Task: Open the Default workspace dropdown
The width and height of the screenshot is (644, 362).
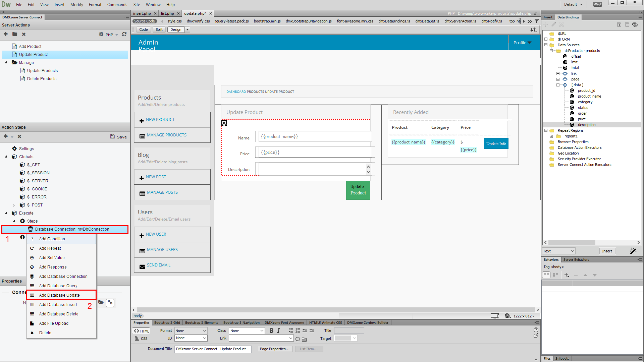Action: point(573,4)
